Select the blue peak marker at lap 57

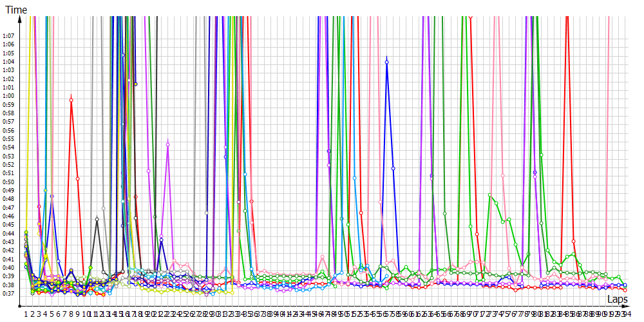(386, 62)
